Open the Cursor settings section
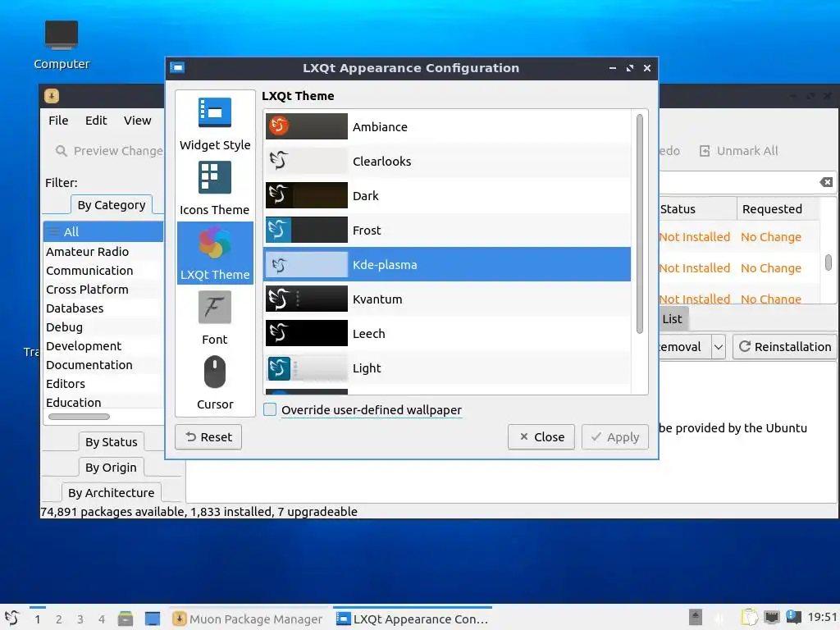 coord(215,383)
